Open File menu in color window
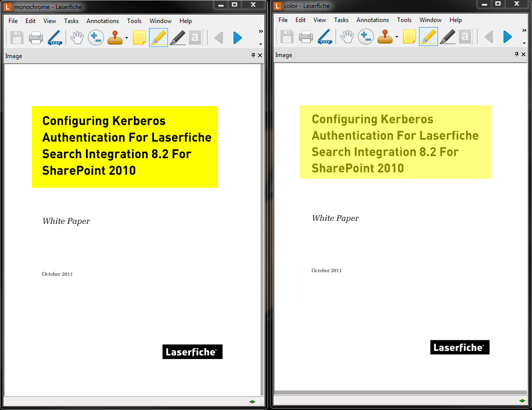 (x=283, y=20)
